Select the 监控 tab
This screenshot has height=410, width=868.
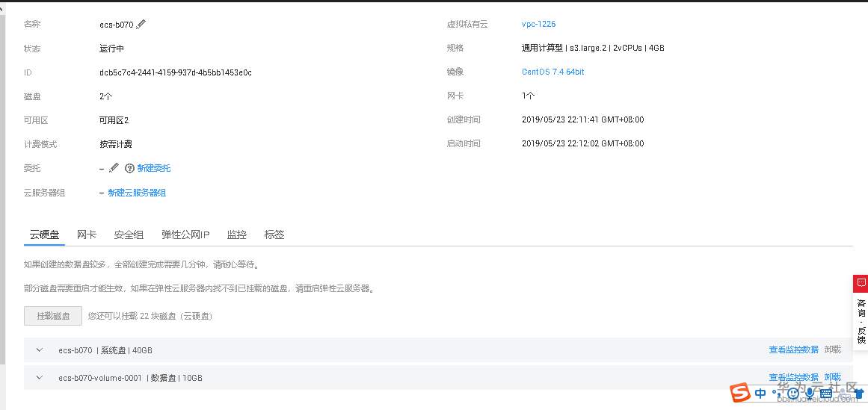pos(237,234)
